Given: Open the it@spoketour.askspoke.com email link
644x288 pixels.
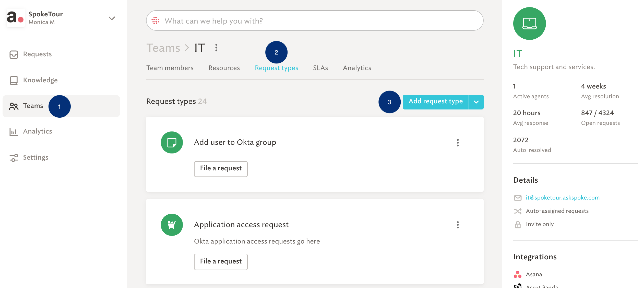Looking at the screenshot, I should [x=563, y=198].
